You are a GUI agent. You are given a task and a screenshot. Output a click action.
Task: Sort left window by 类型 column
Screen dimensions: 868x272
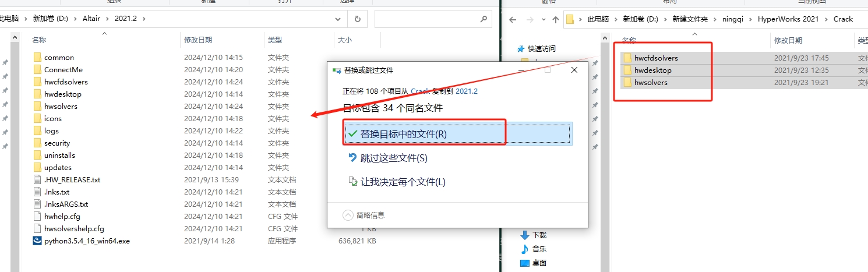(275, 40)
